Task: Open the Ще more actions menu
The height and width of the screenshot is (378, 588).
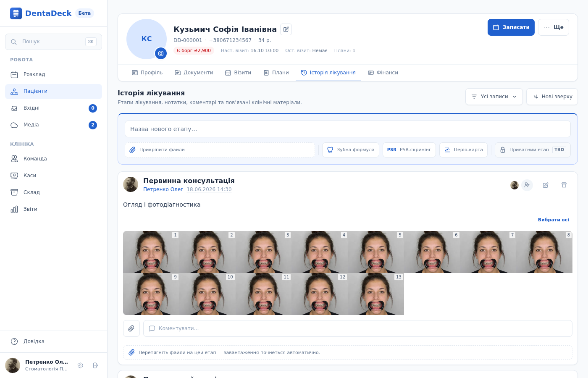Action: 554,27
